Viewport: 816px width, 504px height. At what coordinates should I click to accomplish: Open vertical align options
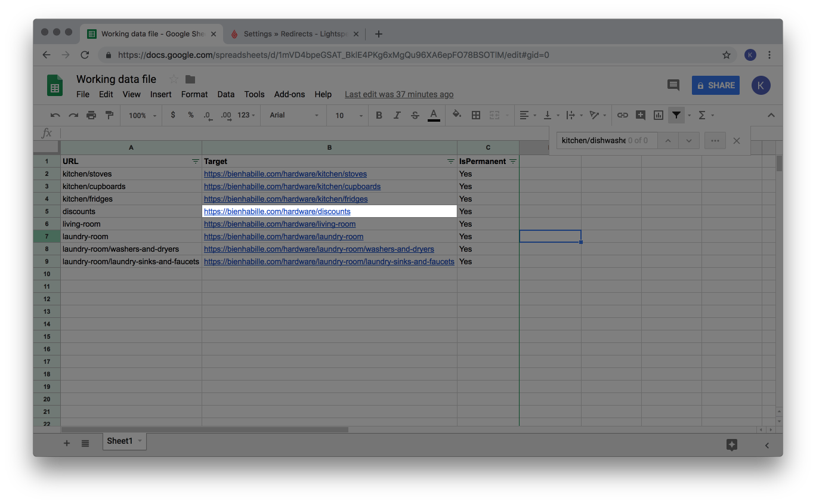point(551,115)
